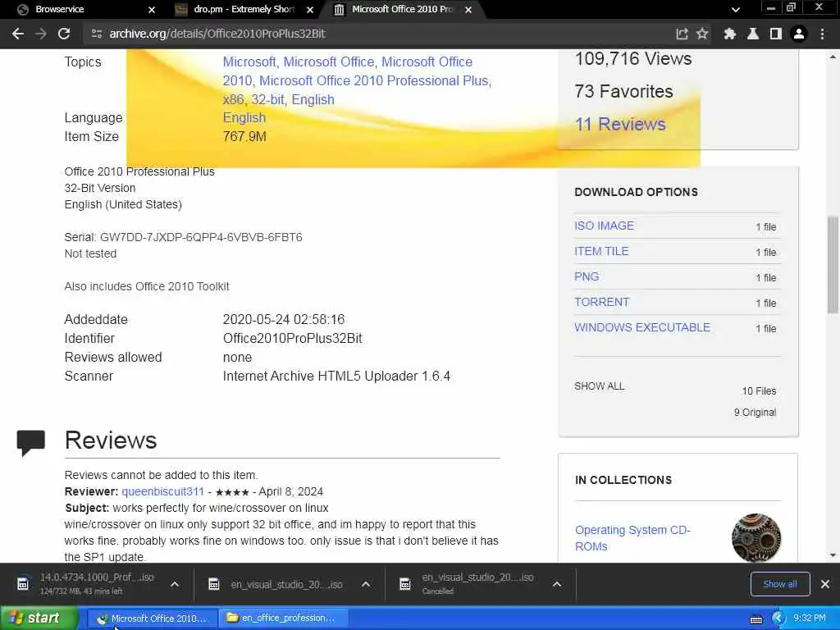Click the forward navigation arrow
This screenshot has height=630, width=840.
41,34
